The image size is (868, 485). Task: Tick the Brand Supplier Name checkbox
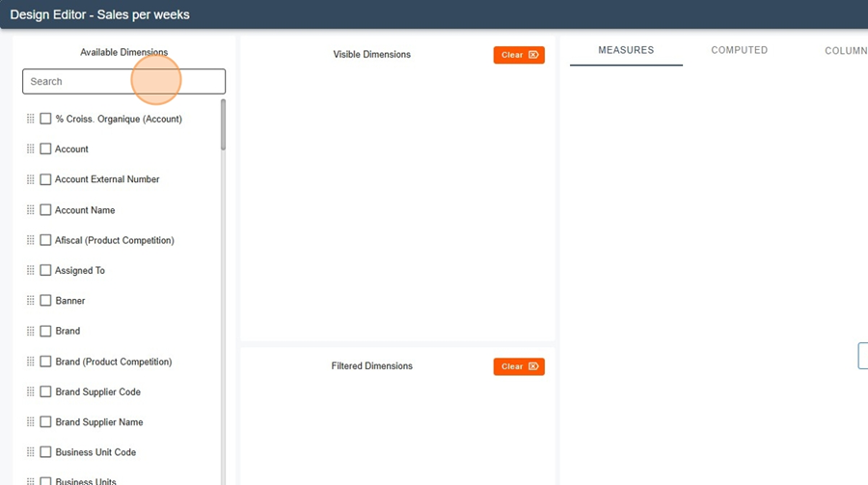pos(45,422)
